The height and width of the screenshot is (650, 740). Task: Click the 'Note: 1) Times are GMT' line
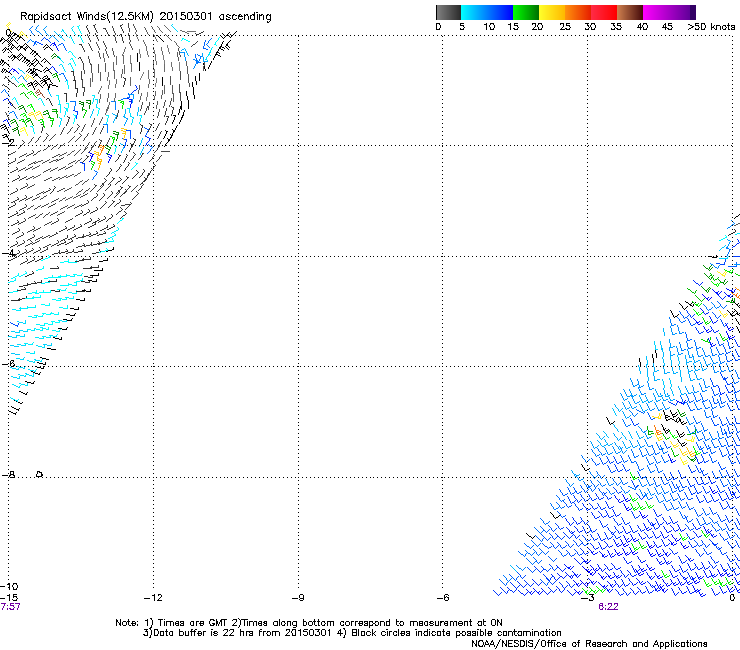309,623
